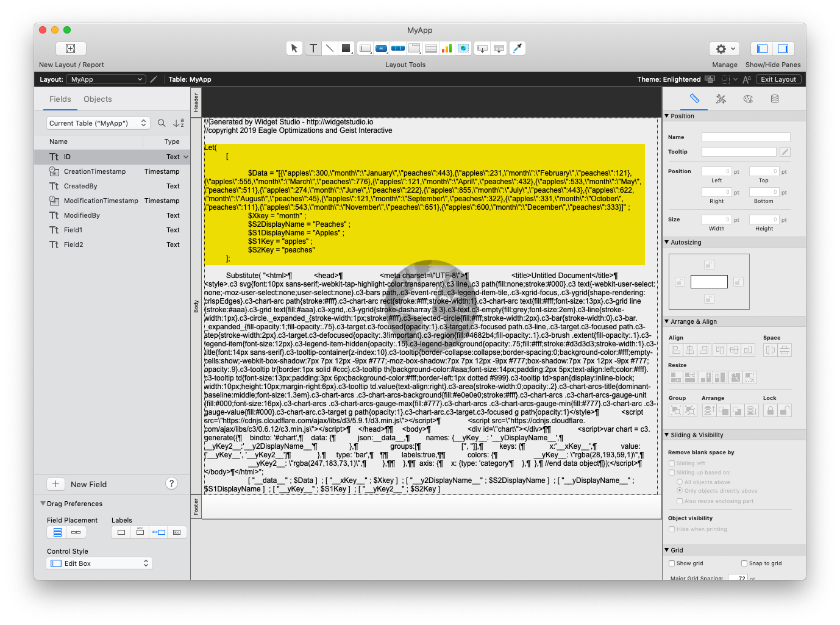The width and height of the screenshot is (840, 625).
Task: Click the Field tool with down arrow
Action: [482, 48]
